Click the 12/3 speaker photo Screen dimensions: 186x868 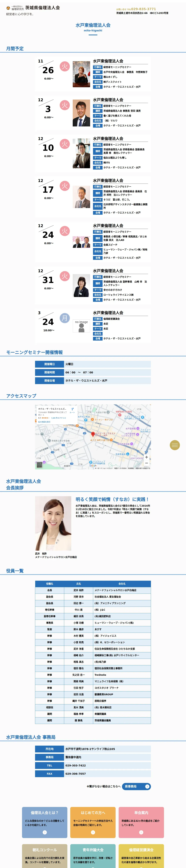tap(81, 113)
